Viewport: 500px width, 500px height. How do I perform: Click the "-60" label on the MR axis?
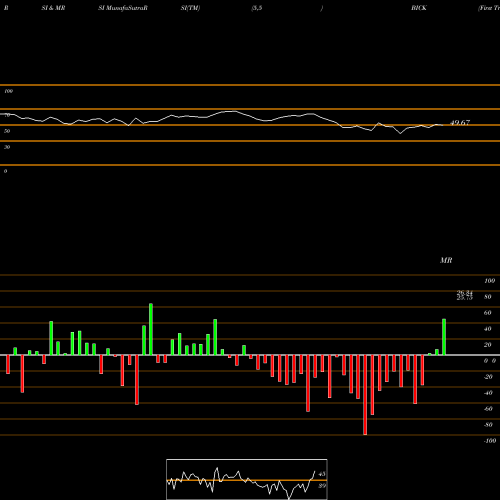click(488, 409)
